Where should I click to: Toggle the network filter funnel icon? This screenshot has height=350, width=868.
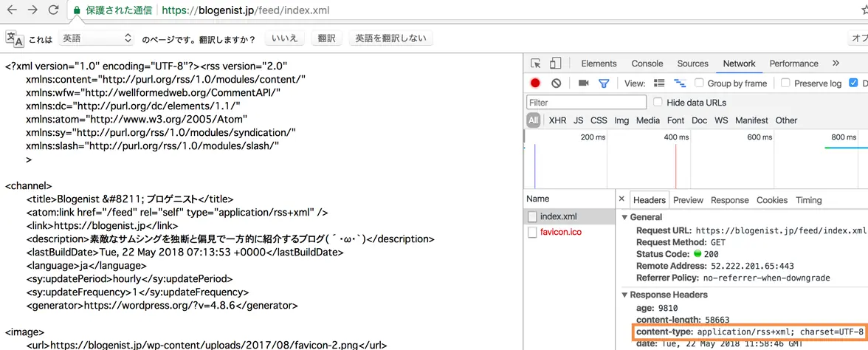point(604,83)
